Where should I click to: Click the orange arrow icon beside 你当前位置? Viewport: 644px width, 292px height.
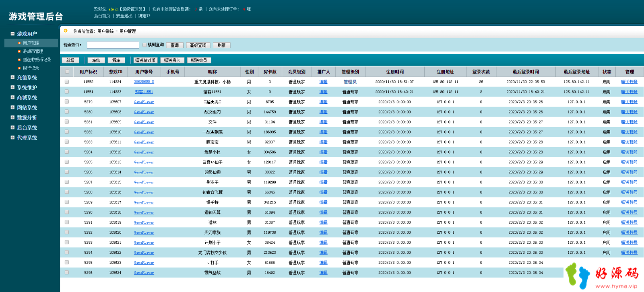point(66,31)
